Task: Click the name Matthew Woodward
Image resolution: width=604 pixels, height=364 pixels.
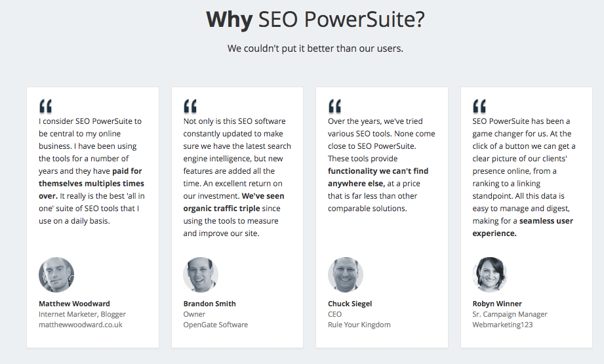Action: tap(74, 304)
